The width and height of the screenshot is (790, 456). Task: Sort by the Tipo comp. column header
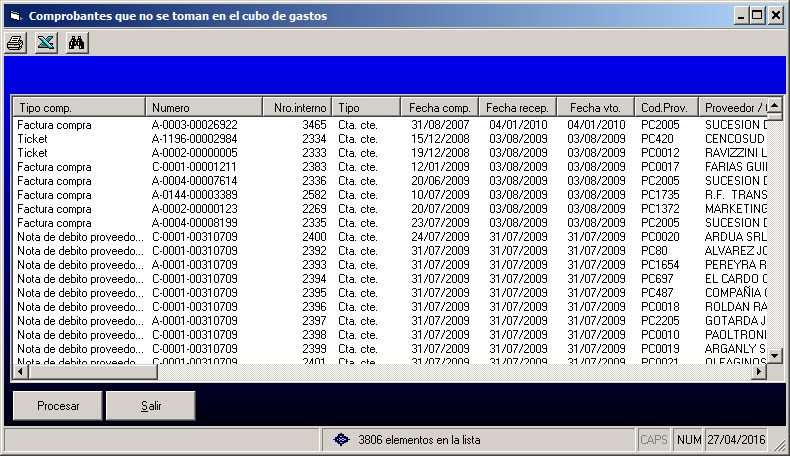pyautogui.click(x=78, y=107)
